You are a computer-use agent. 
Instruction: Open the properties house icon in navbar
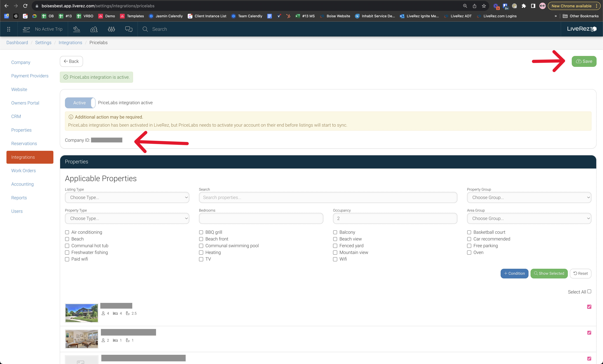94,29
